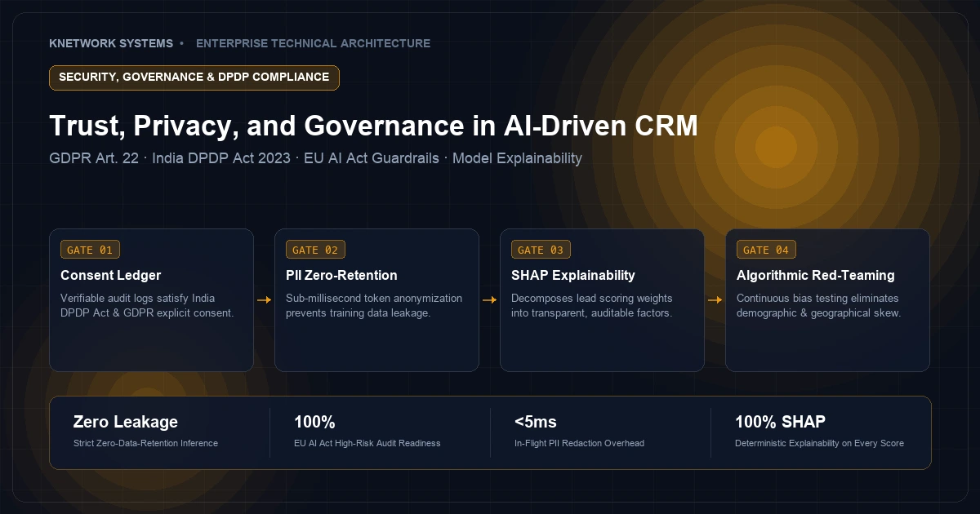Click the description mentioning Verifiable audit logs

click(x=148, y=306)
